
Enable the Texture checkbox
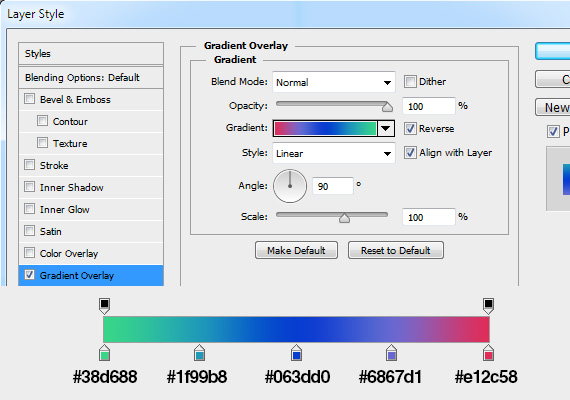(x=43, y=143)
